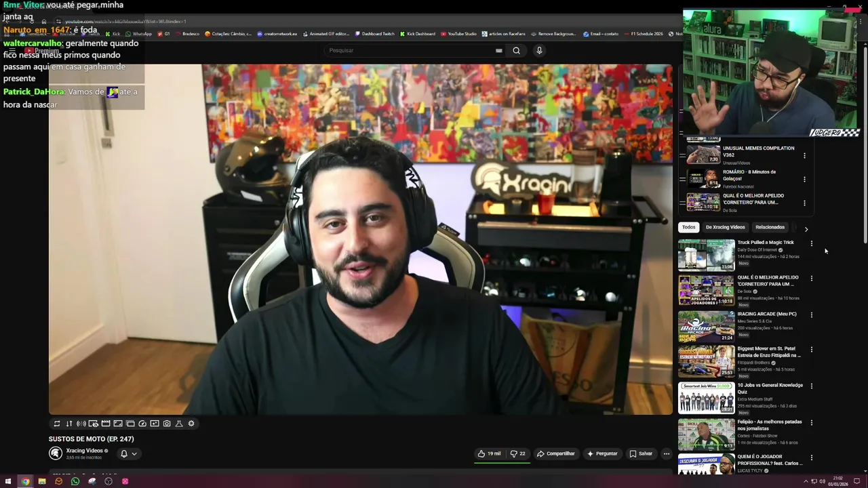Screen dimensions: 868x488
Task: Select the Todos filter chip
Action: [689, 227]
